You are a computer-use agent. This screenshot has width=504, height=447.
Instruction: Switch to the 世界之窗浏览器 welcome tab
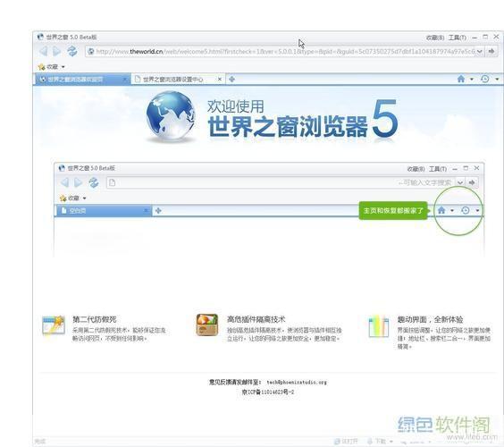pos(81,79)
